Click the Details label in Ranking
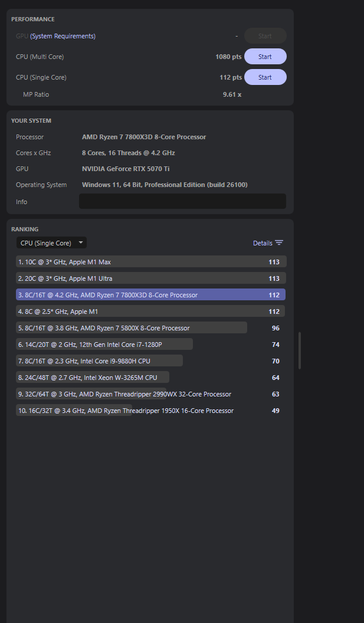This screenshot has width=364, height=623. 263,243
